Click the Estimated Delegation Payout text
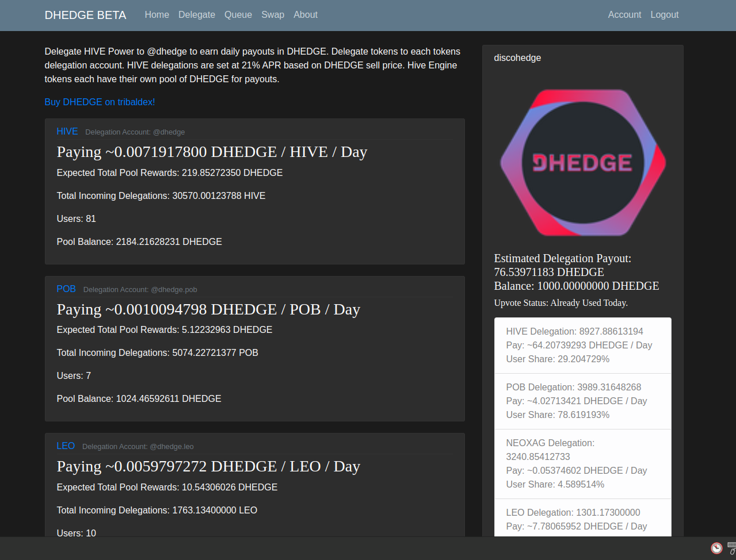Screen dimensions: 736x560 pyautogui.click(x=563, y=266)
